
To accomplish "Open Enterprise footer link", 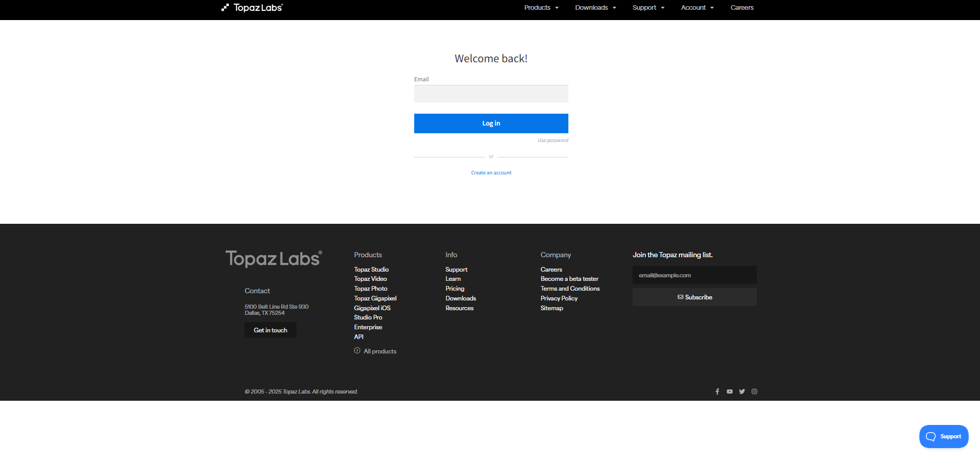I will point(368,327).
